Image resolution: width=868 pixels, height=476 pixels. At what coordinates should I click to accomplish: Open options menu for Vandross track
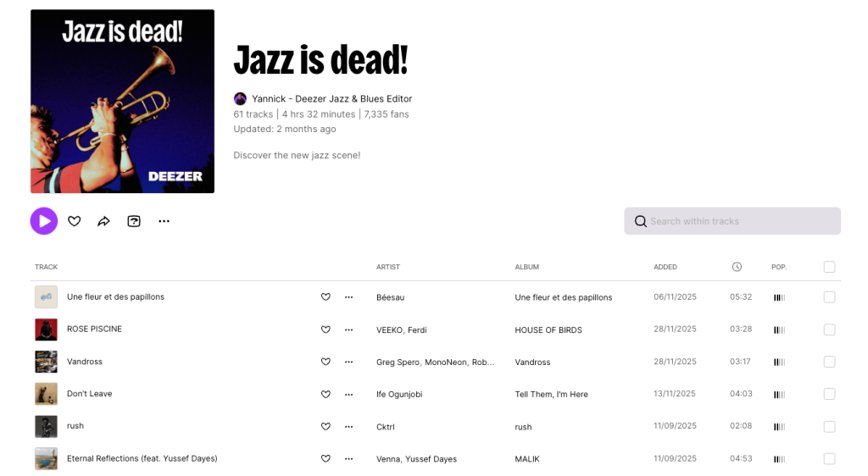[x=348, y=362]
